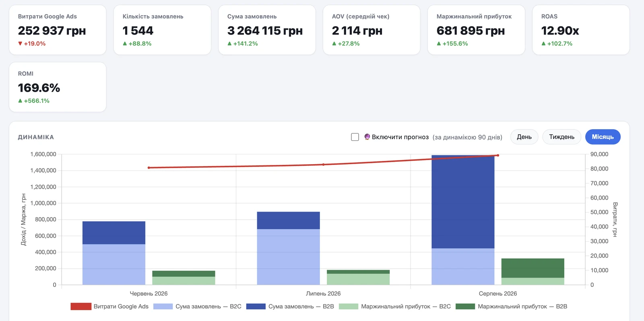Image resolution: width=644 pixels, height=321 pixels.
Task: Click the crystal ball forecast icon
Action: pos(367,137)
